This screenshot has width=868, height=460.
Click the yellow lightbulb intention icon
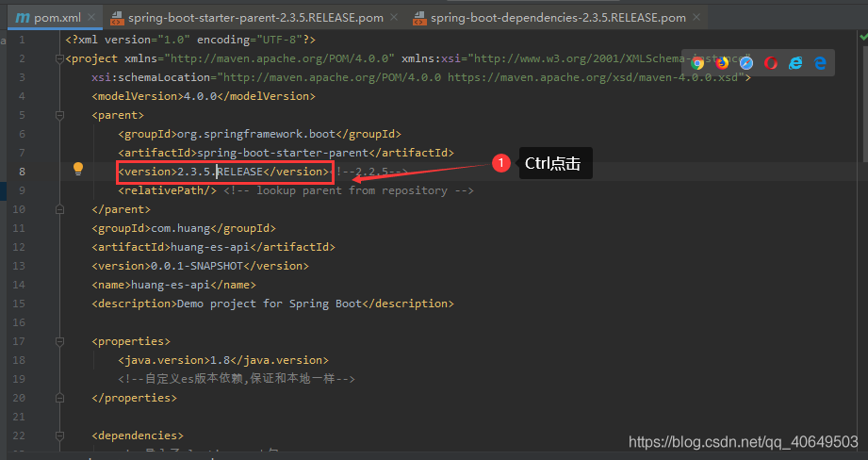point(78,169)
